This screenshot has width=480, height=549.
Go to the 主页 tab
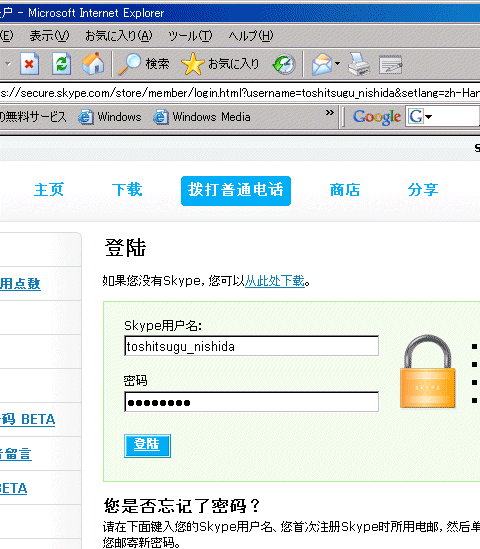(49, 190)
